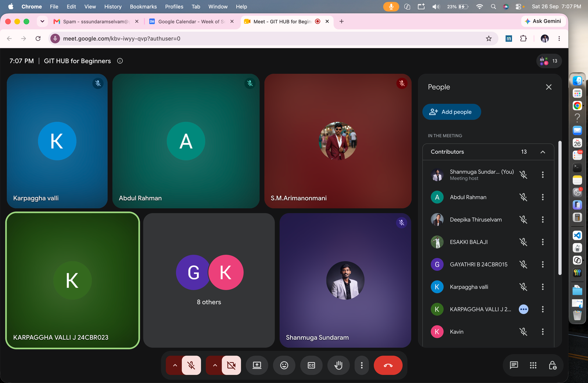Reload the Meet page
Image resolution: width=588 pixels, height=383 pixels.
pyautogui.click(x=38, y=39)
